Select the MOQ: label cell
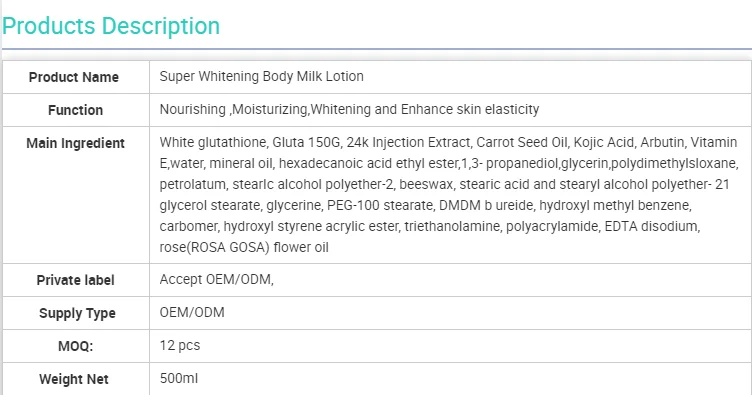 coord(76,346)
